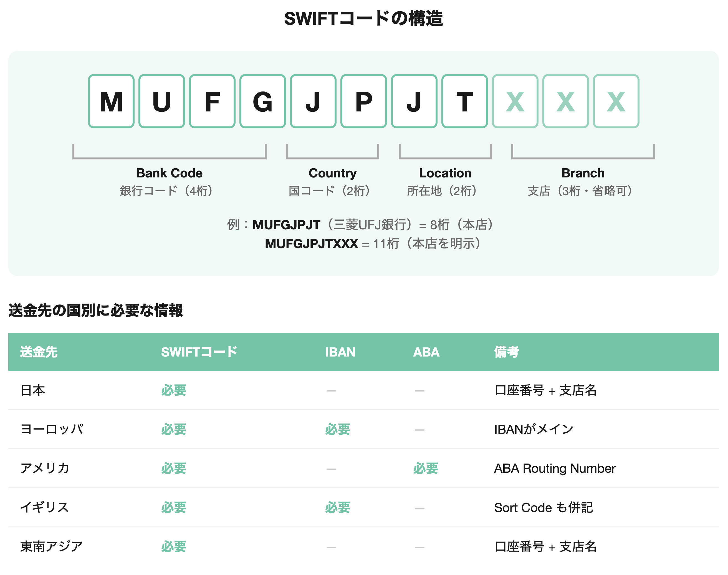
Task: Click '必要' in the アメリカ SWIFT cell
Action: [173, 468]
